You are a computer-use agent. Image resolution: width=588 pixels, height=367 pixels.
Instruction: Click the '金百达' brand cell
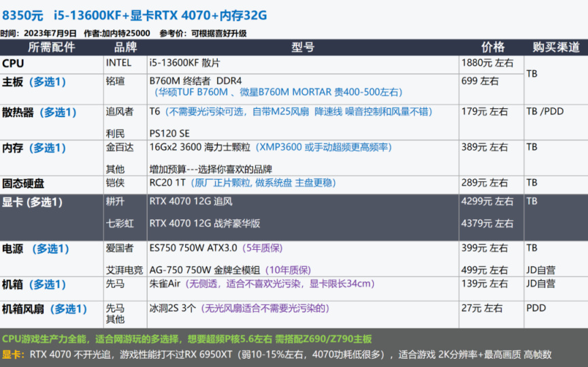point(120,147)
